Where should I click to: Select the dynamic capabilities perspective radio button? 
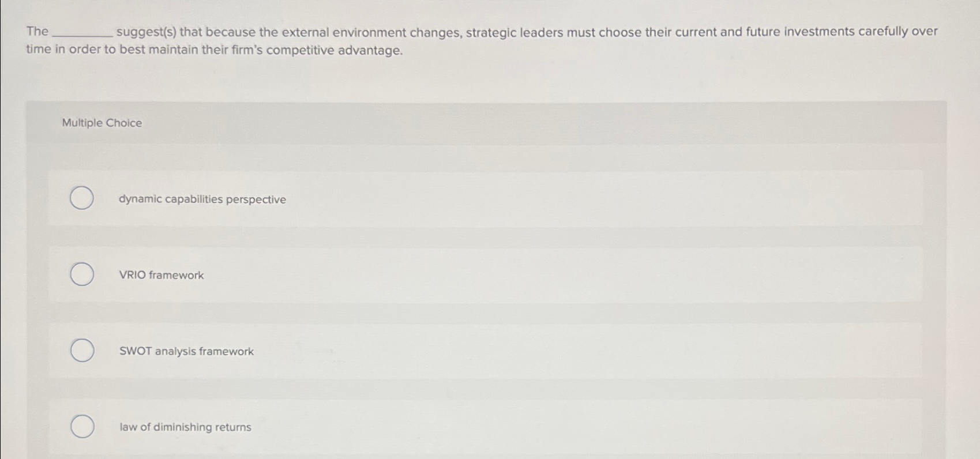(81, 198)
